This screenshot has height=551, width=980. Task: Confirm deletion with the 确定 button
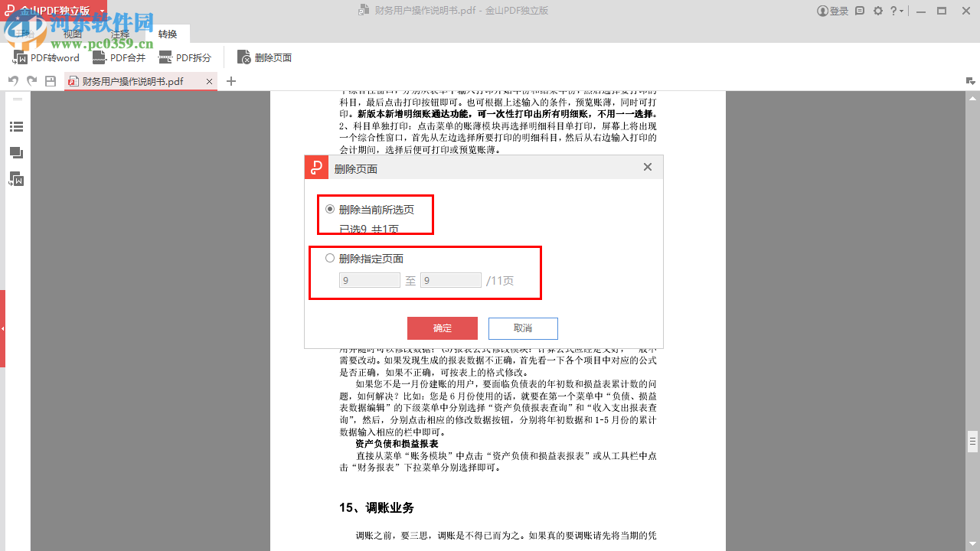(442, 328)
